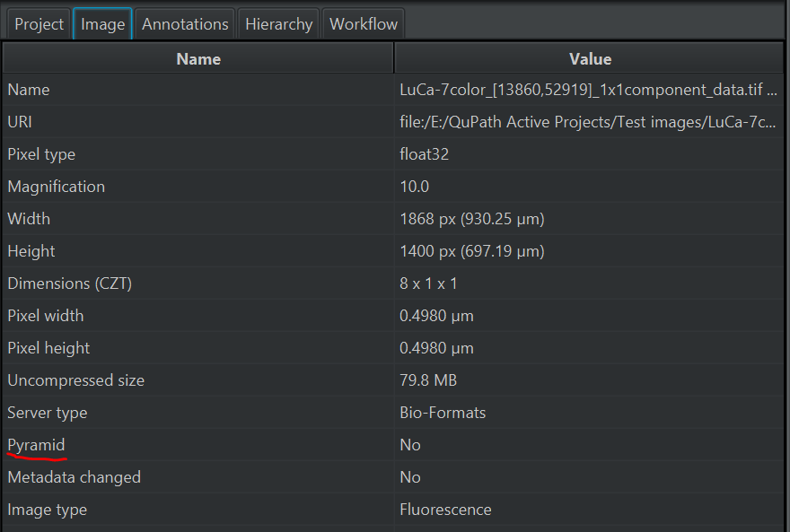This screenshot has width=790, height=532.
Task: Click the Fluorescence image type value
Action: pos(445,509)
